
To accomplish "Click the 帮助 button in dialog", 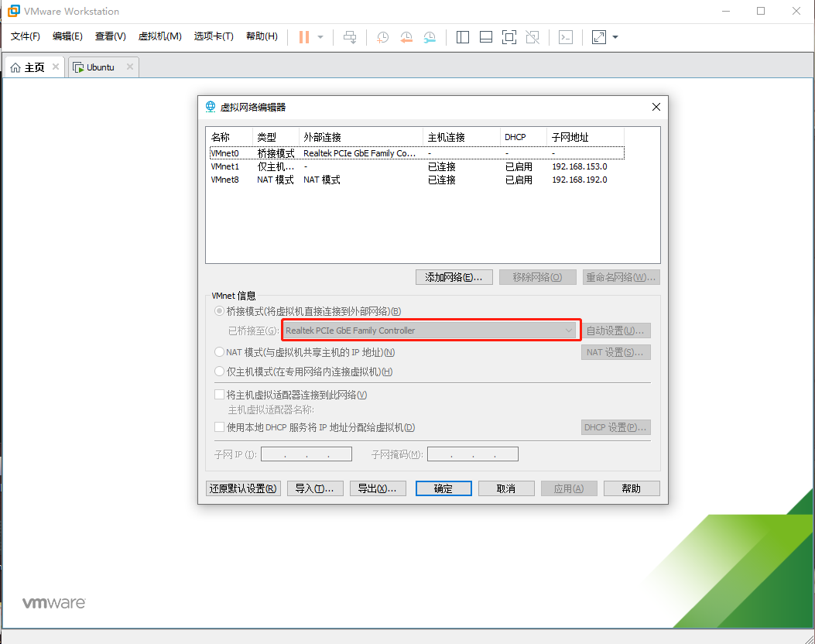I will pyautogui.click(x=632, y=488).
